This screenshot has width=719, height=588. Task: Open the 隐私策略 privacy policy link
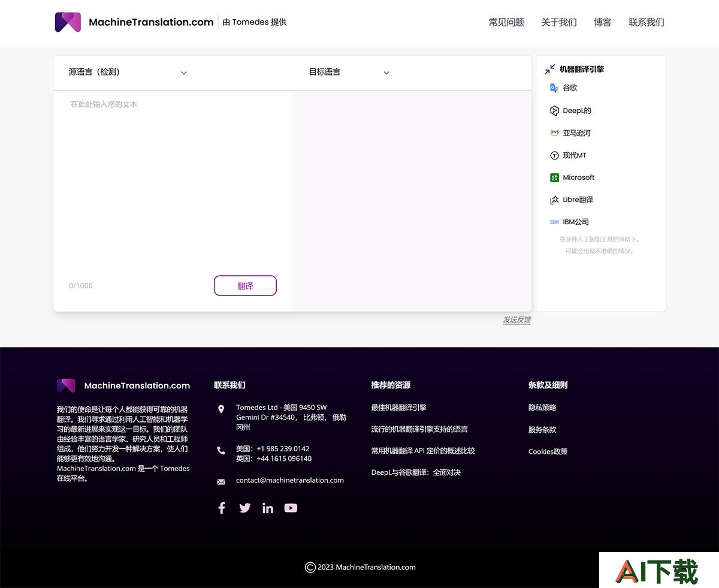[542, 408]
